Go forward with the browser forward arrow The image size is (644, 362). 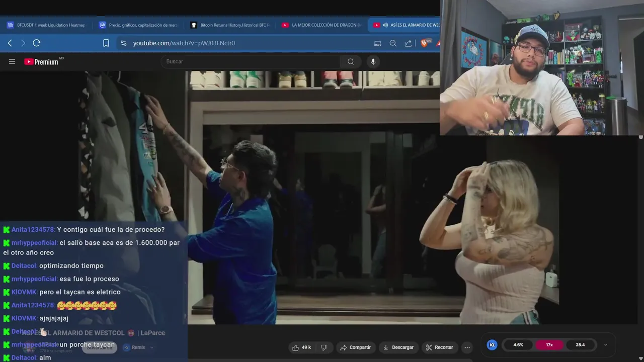coord(23,43)
